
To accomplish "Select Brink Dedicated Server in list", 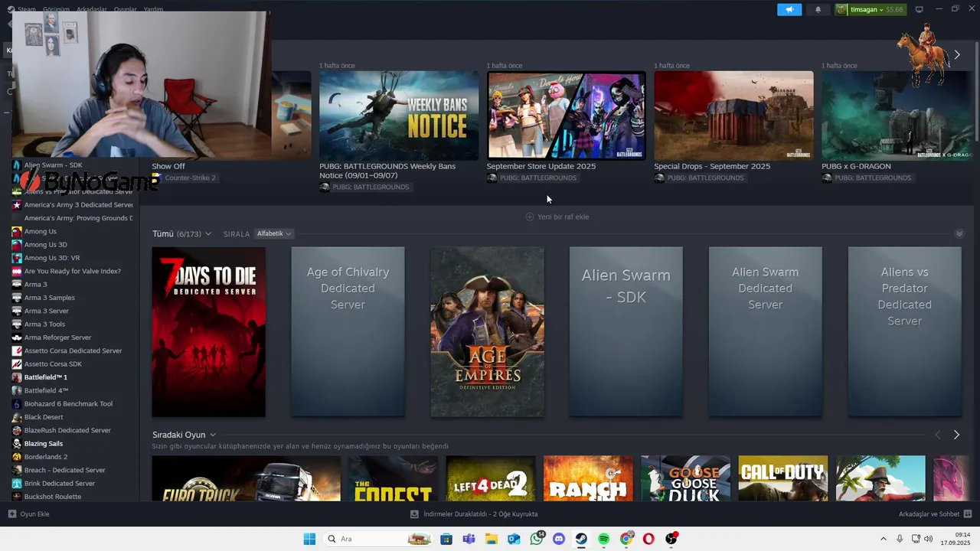I will tap(60, 484).
